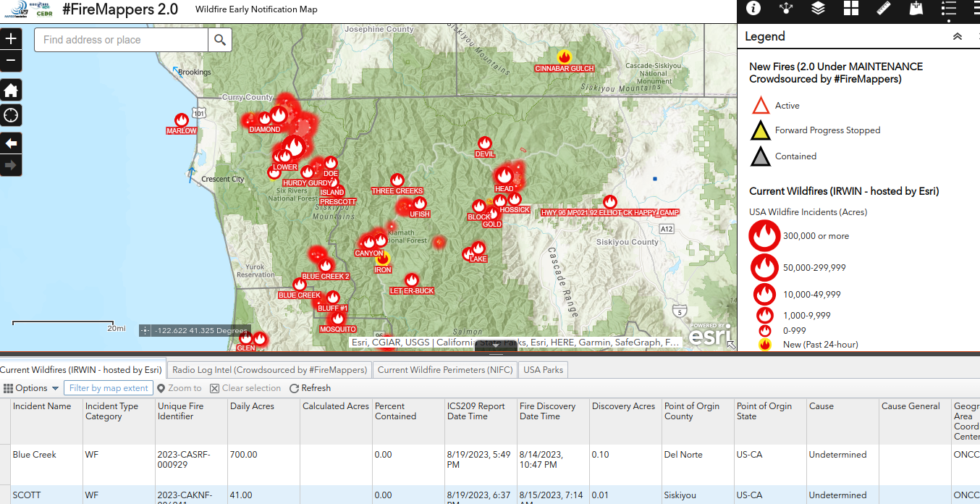This screenshot has width=980, height=504.
Task: Go forward to the next map extent
Action: [11, 165]
